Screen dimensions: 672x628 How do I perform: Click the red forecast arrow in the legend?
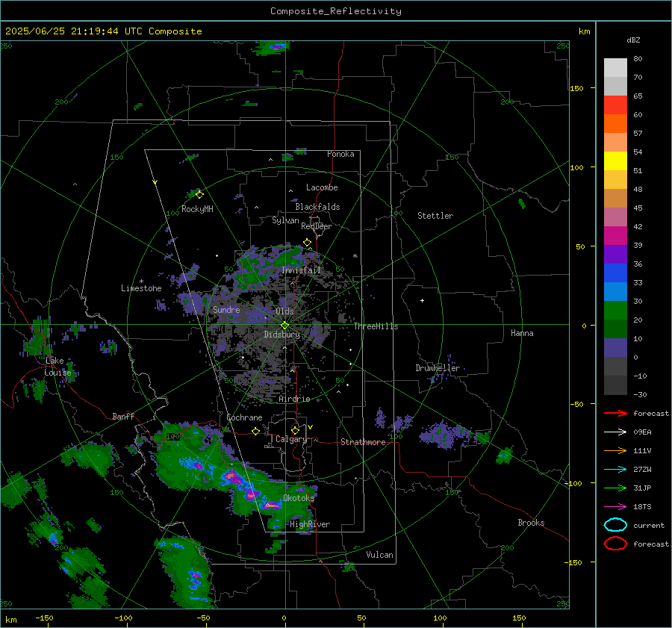coord(615,413)
